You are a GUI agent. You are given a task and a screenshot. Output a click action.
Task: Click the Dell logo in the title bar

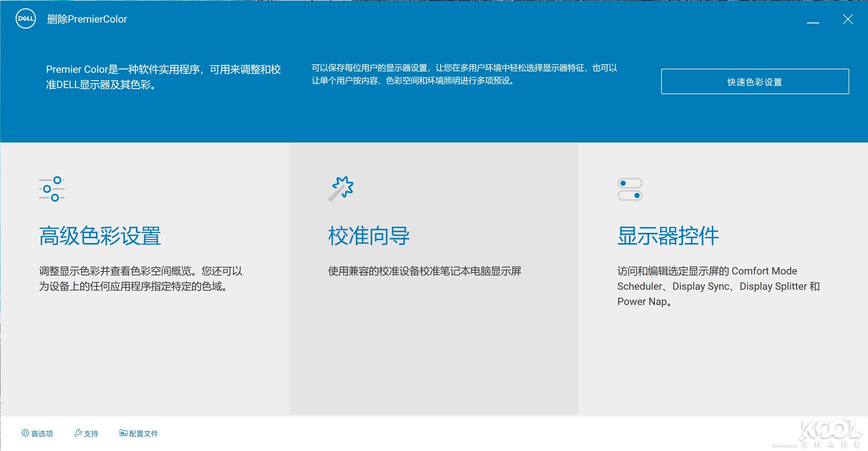25,19
